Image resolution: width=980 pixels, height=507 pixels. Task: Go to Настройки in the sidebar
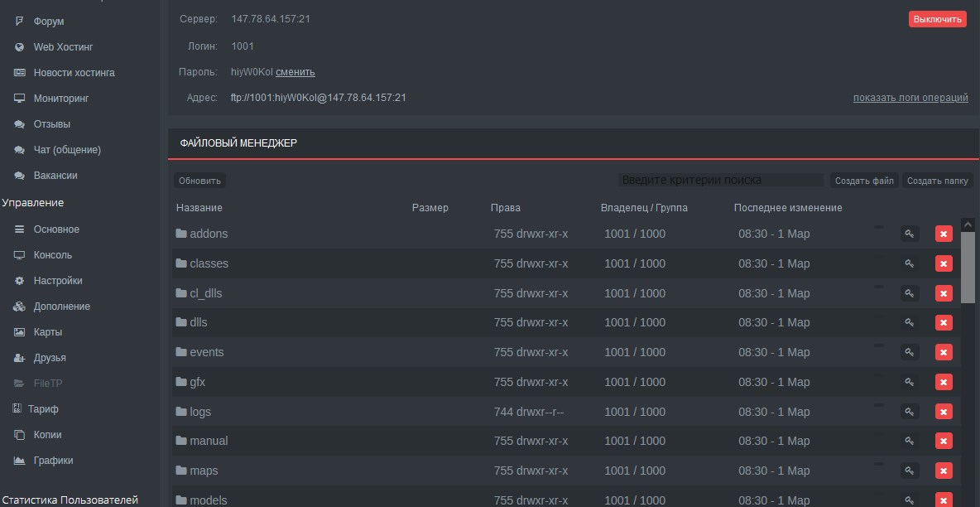coord(57,281)
